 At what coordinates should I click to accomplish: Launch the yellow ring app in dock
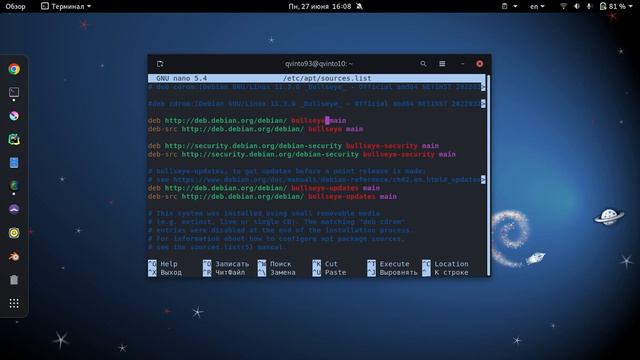[x=14, y=233]
